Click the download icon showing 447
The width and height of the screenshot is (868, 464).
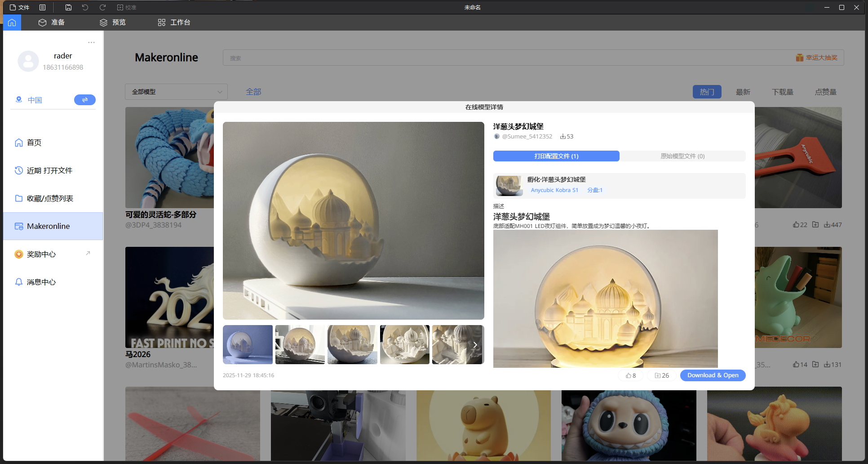pos(827,225)
